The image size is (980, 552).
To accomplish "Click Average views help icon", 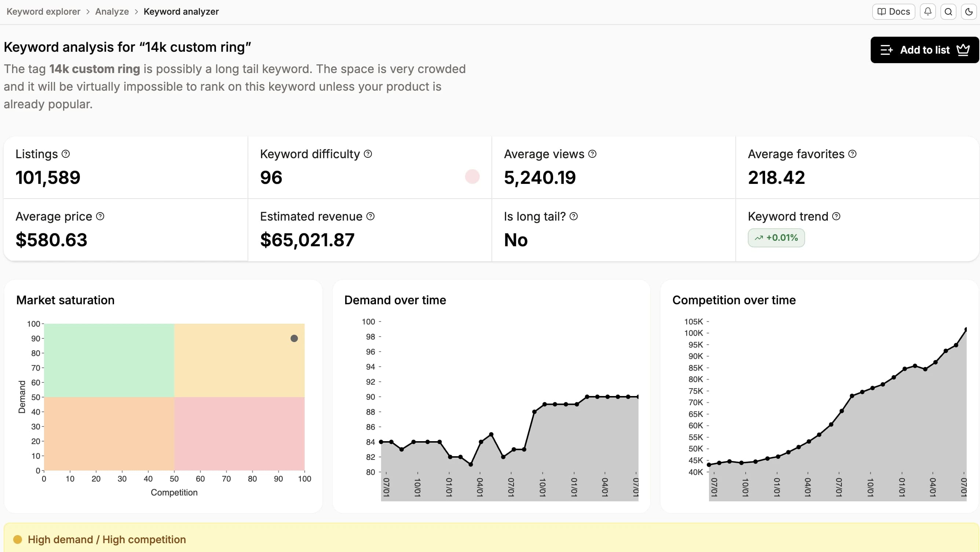I will (592, 154).
